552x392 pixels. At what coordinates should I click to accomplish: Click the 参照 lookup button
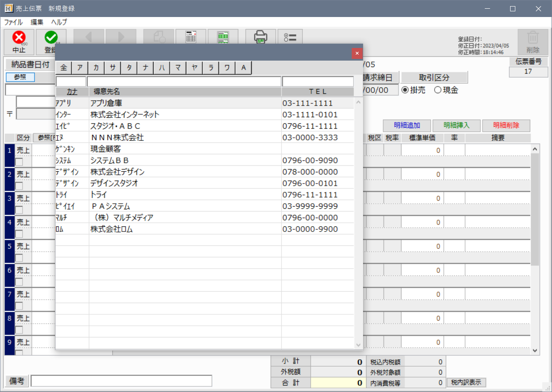20,77
